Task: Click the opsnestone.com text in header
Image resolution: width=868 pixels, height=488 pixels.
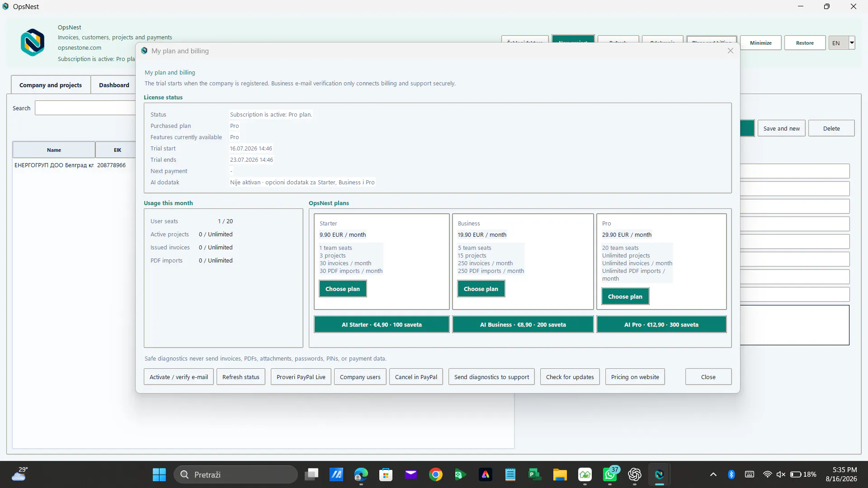Action: coord(80,48)
